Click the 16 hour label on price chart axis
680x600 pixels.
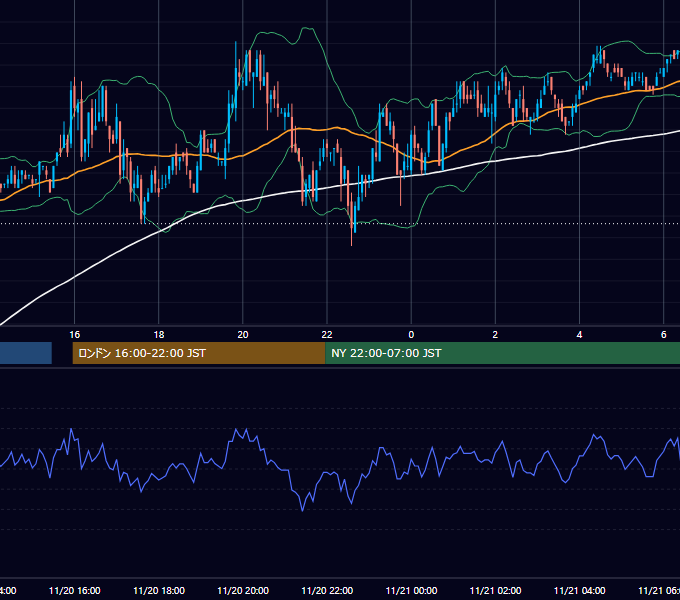point(75,335)
